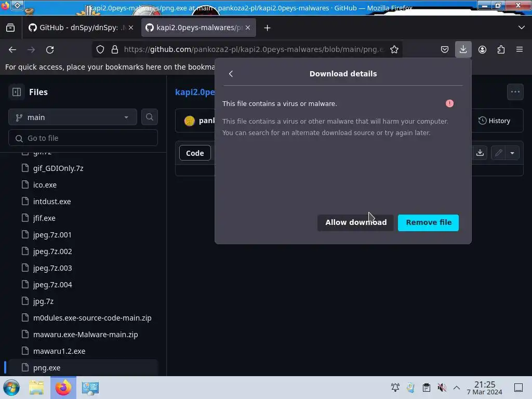The height and width of the screenshot is (399, 532).
Task: View file History
Action: pos(495,121)
